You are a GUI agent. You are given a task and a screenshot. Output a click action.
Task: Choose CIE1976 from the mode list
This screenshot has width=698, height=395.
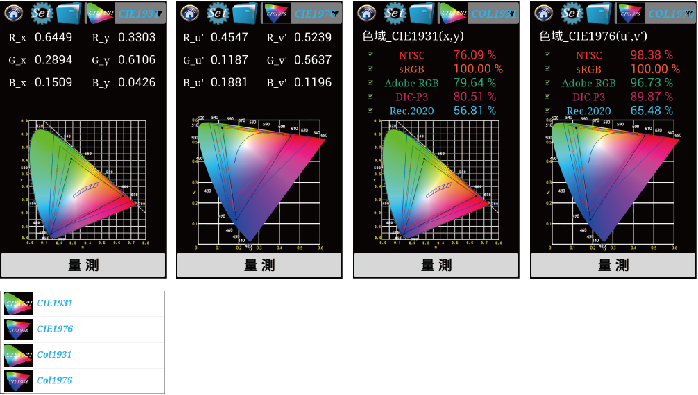click(84, 329)
